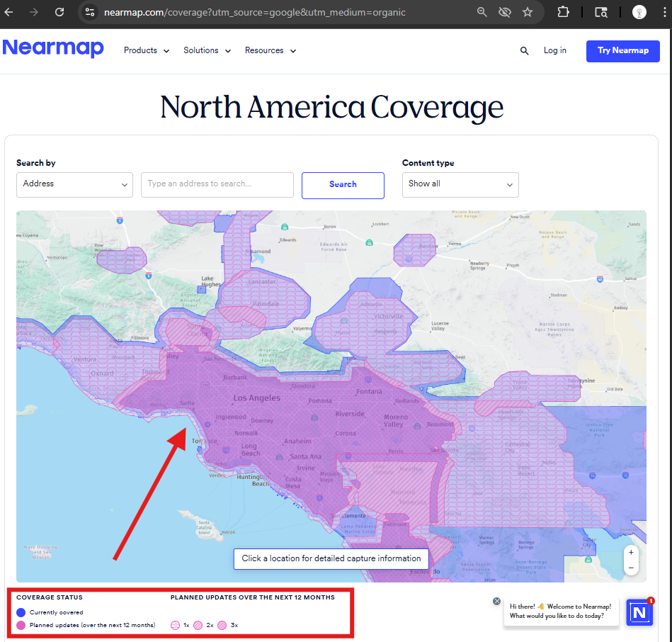Click the Try Nearmap button
The width and height of the screenshot is (672, 642).
tap(622, 51)
